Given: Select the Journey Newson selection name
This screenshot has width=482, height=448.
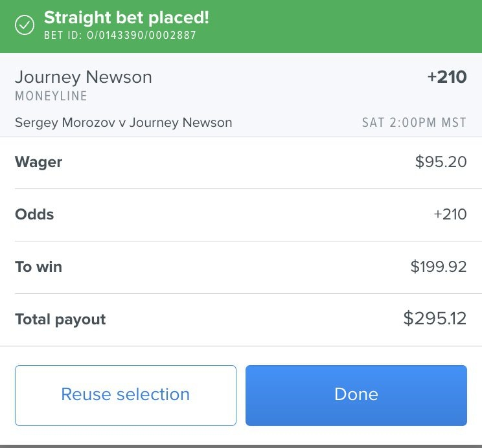Looking at the screenshot, I should [84, 77].
